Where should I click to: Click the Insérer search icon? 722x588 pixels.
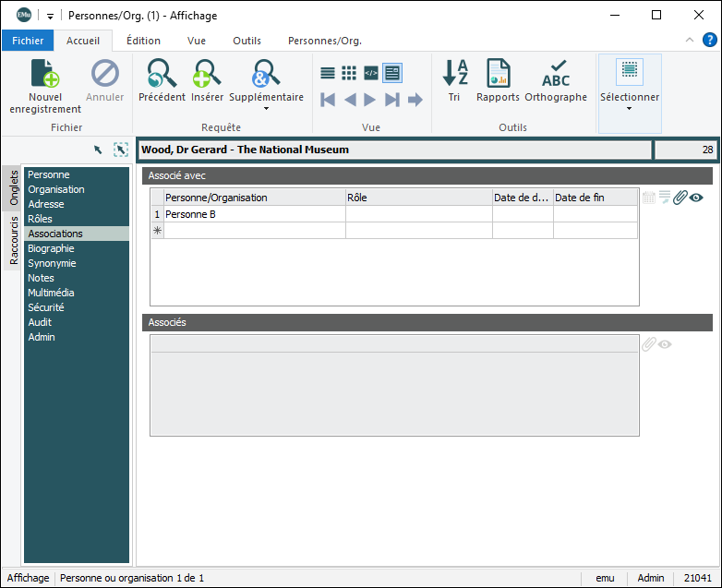pyautogui.click(x=207, y=74)
